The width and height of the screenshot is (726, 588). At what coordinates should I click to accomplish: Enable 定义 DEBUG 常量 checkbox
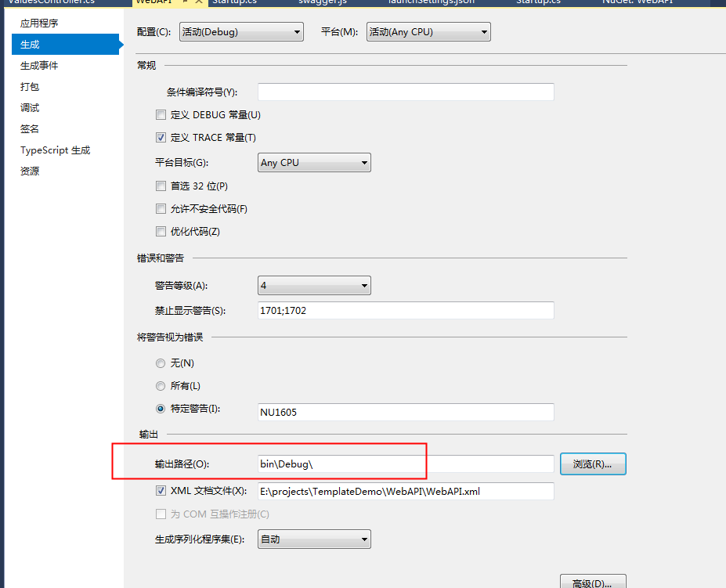[161, 115]
